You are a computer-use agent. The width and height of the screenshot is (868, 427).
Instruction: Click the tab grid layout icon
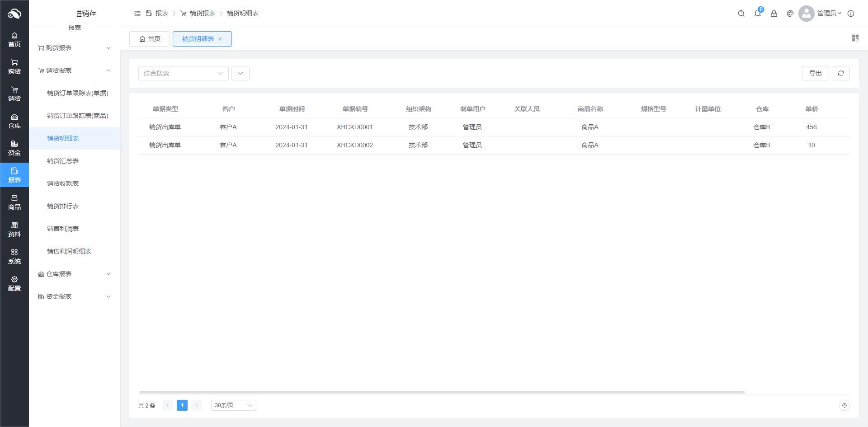pyautogui.click(x=855, y=38)
